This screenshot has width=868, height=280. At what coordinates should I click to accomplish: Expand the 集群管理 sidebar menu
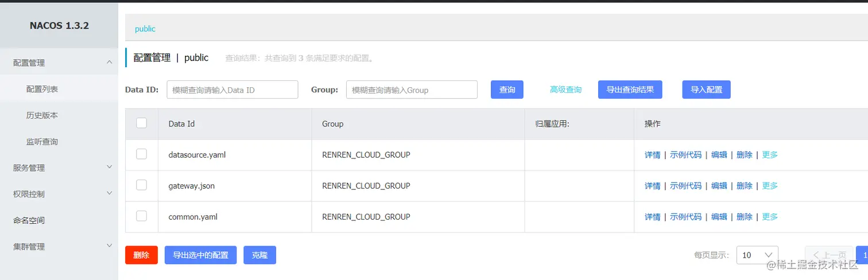(x=59, y=247)
